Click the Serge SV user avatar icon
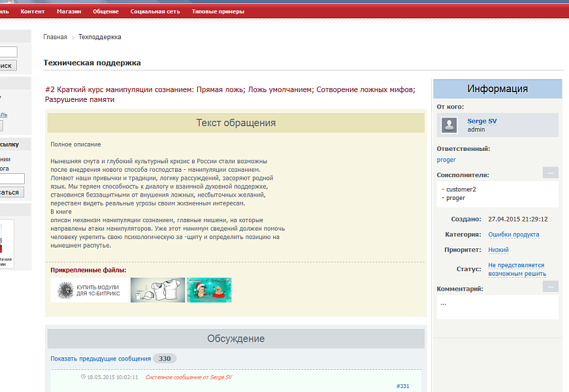The height and width of the screenshot is (392, 569). click(x=449, y=125)
